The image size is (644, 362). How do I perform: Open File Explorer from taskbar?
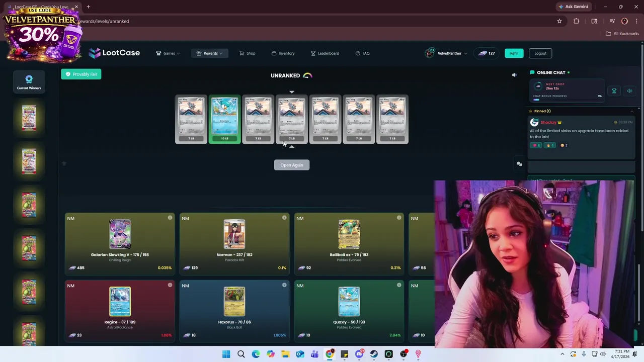(285, 354)
